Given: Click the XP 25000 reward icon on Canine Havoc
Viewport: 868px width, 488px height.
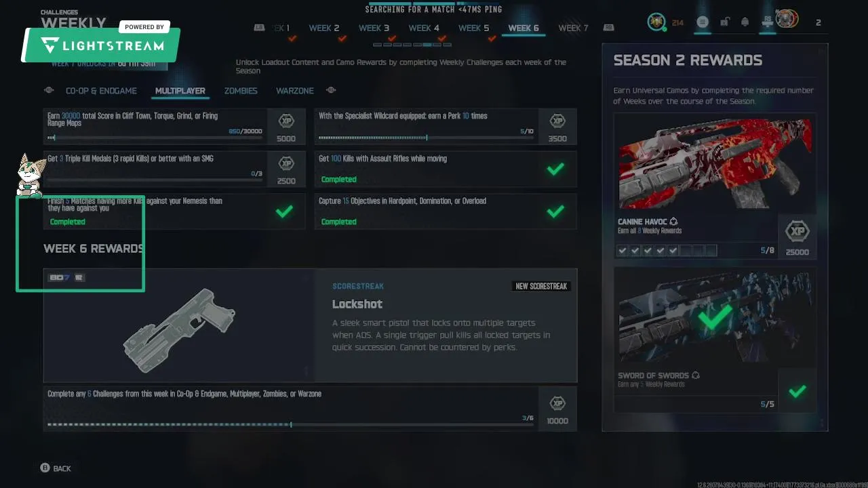Looking at the screenshot, I should pyautogui.click(x=797, y=232).
